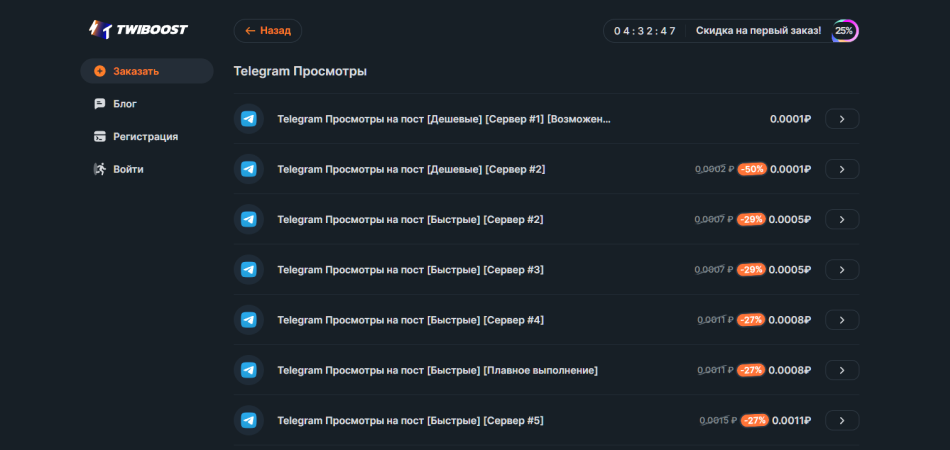Open the Быстрые Сервер #2 service using its chevron
950x450 pixels.
(x=842, y=219)
